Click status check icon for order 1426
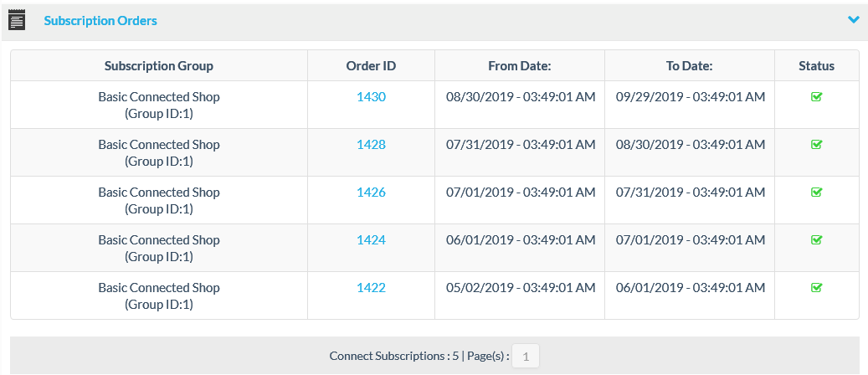Screen dimensions: 868x375 click(817, 193)
